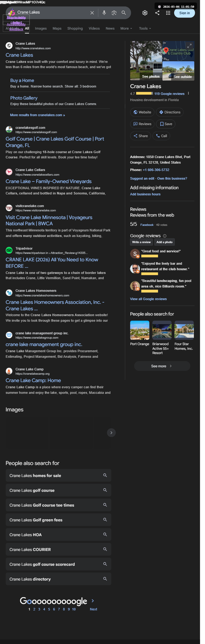Click search icon for Crane Lakes directory
Viewport: 205px width, 644px height.
[105, 579]
